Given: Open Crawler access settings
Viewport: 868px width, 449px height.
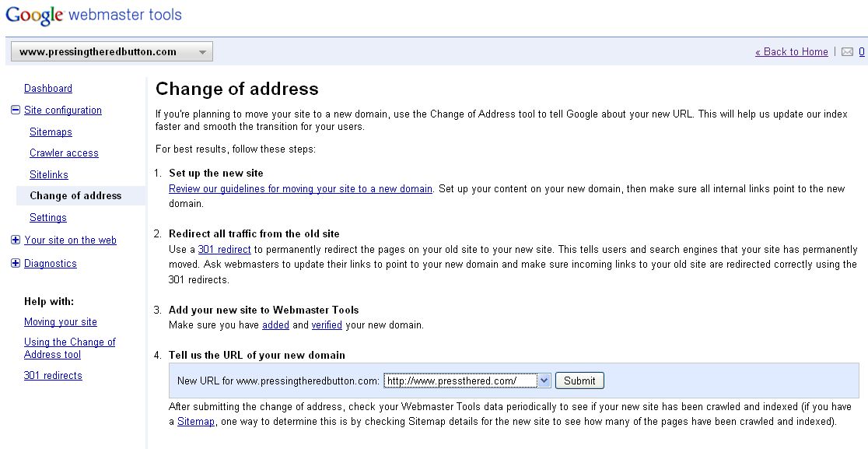Looking at the screenshot, I should [x=65, y=153].
